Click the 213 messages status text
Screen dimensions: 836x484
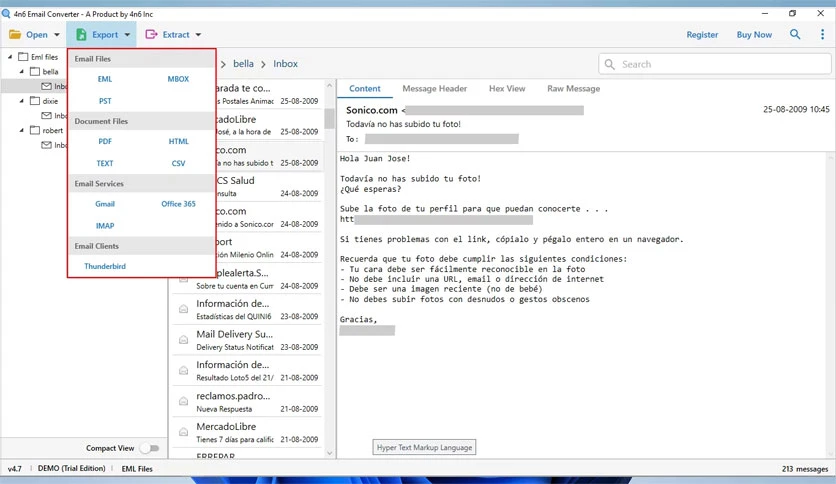coord(805,469)
